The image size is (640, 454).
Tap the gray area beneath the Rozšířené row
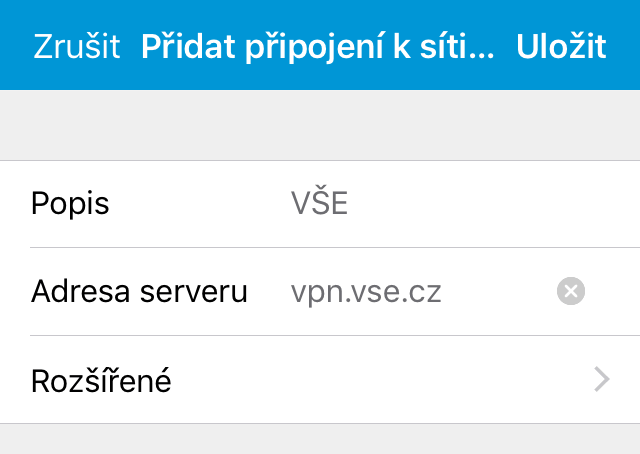pos(320,440)
